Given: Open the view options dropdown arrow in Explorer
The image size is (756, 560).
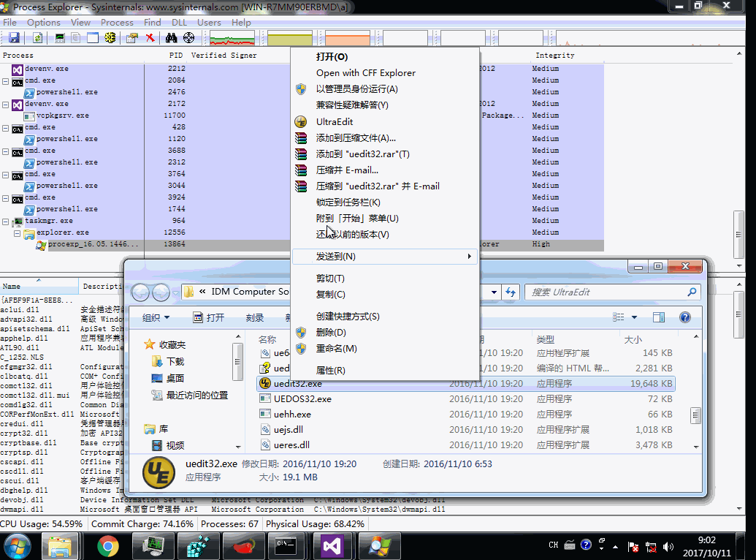Looking at the screenshot, I should [635, 317].
